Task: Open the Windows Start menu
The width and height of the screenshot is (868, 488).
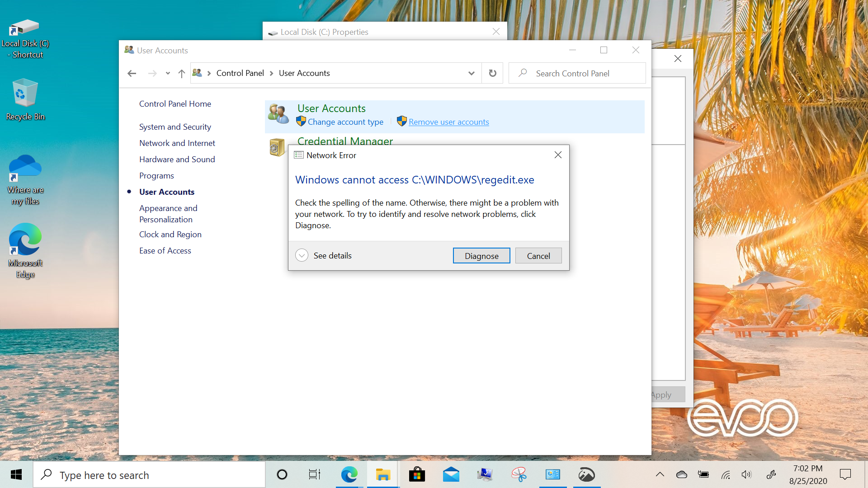Action: pos(16,474)
